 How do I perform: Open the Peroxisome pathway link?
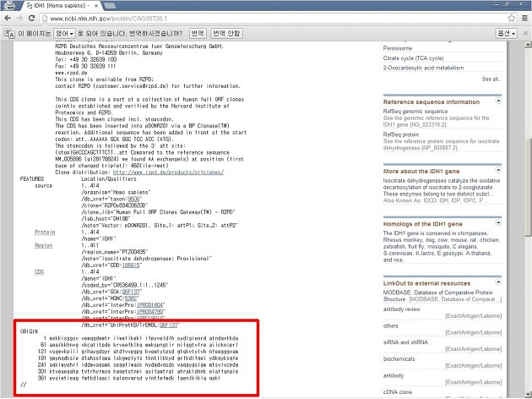[398, 48]
